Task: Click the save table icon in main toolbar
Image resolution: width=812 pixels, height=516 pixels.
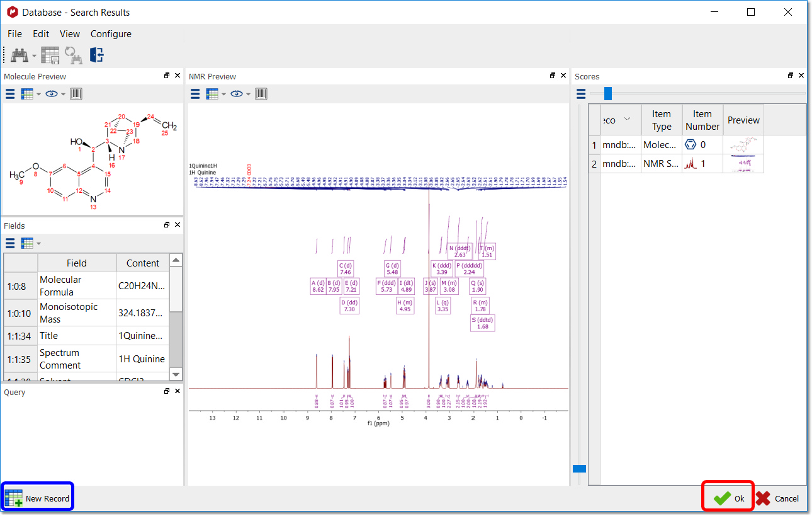Action: pyautogui.click(x=50, y=55)
